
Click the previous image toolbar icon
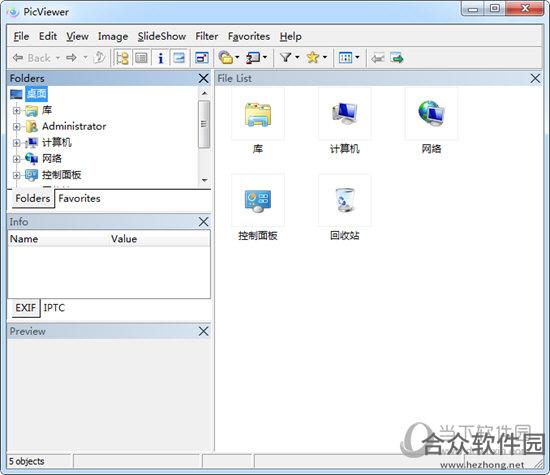(378, 58)
